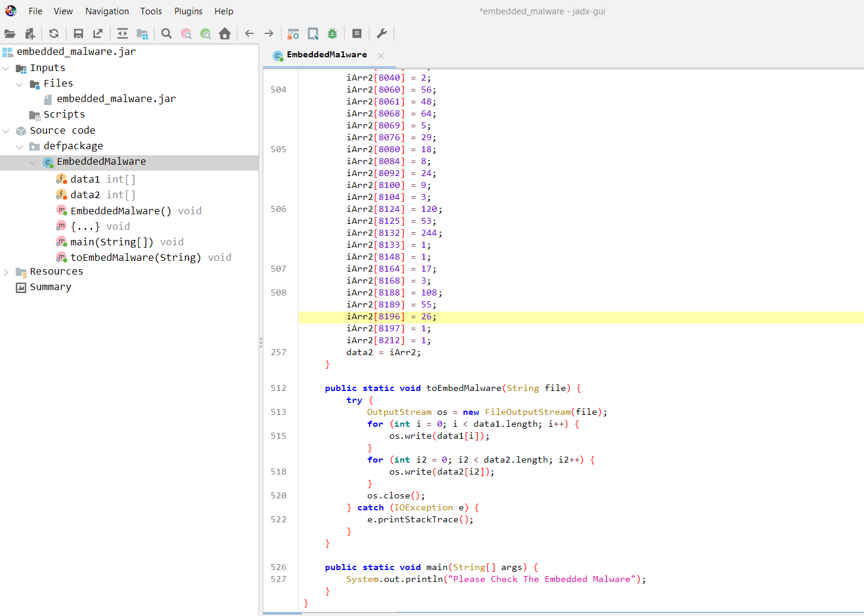Click the Save all floppy disk icon
864x616 pixels.
(x=78, y=34)
